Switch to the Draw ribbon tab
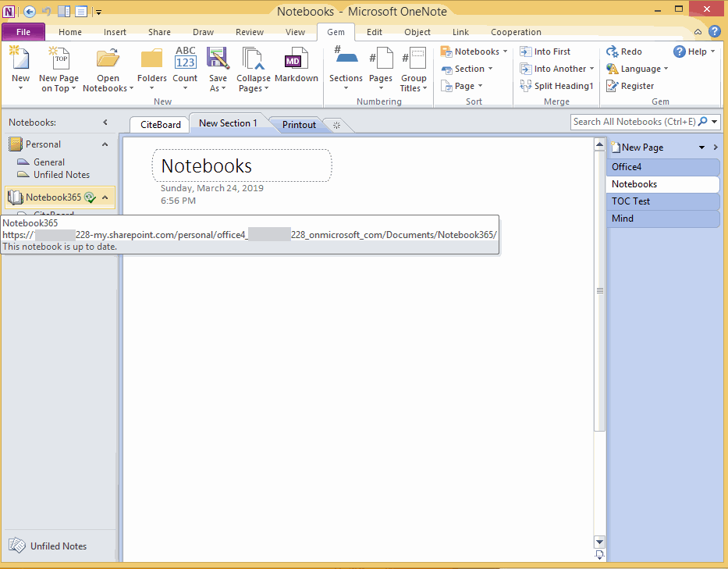 [204, 32]
